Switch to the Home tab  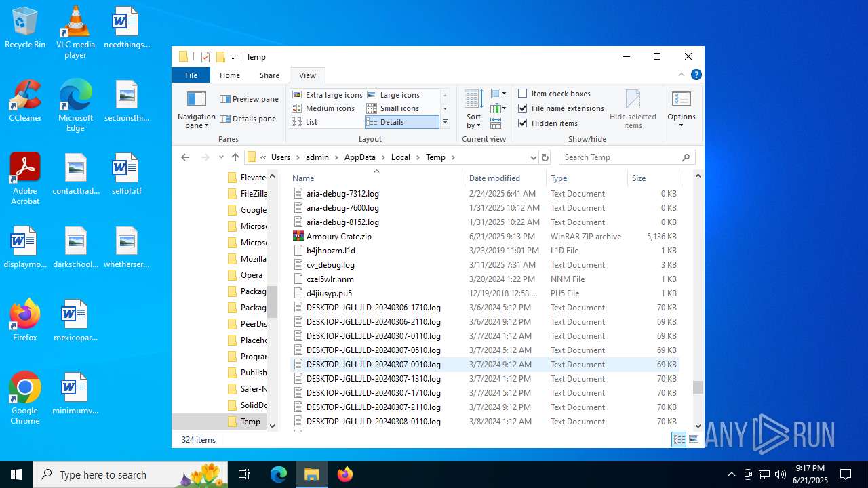pyautogui.click(x=230, y=75)
